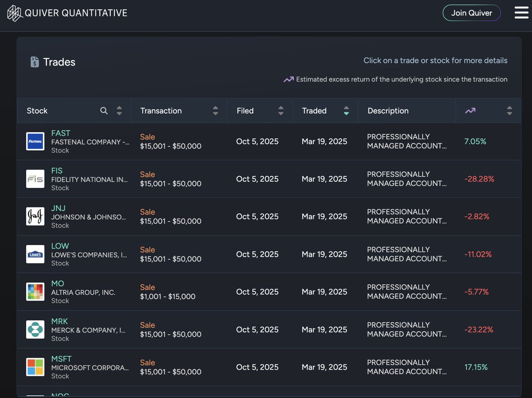This screenshot has width=532, height=398.
Task: Click the Trades document icon
Action: 35,62
